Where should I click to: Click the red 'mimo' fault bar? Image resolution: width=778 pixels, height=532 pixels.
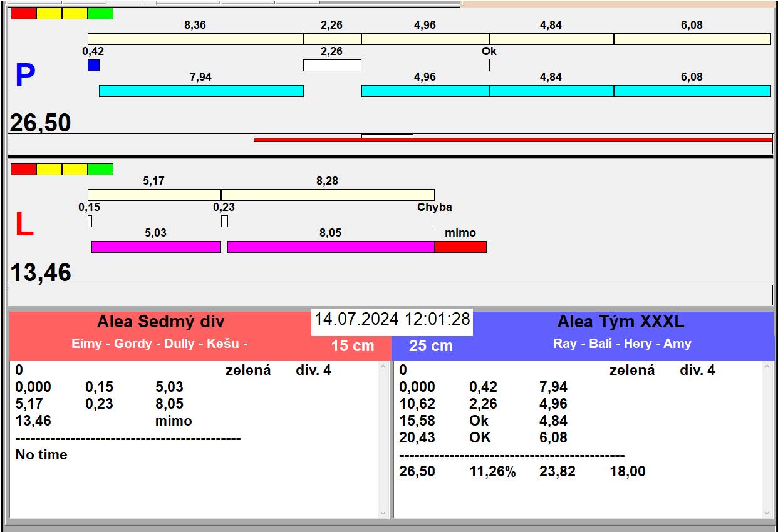click(460, 247)
